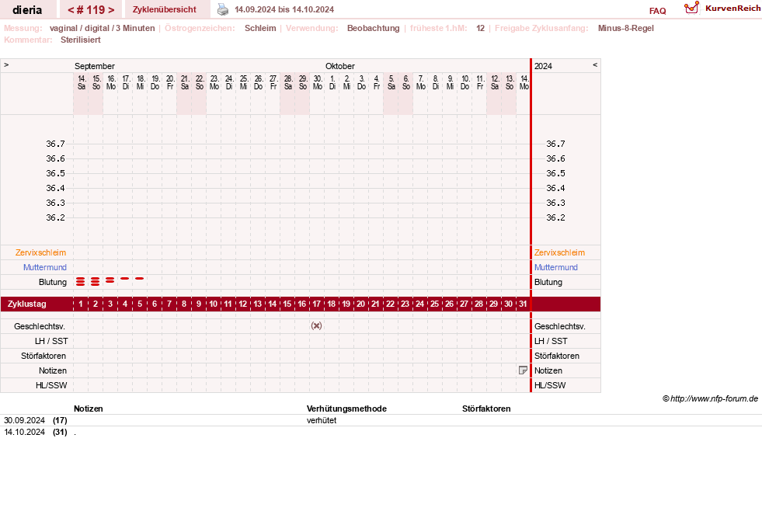762x532 pixels.
Task: Click the right 36.5 temperature label
Action: pyautogui.click(x=555, y=173)
